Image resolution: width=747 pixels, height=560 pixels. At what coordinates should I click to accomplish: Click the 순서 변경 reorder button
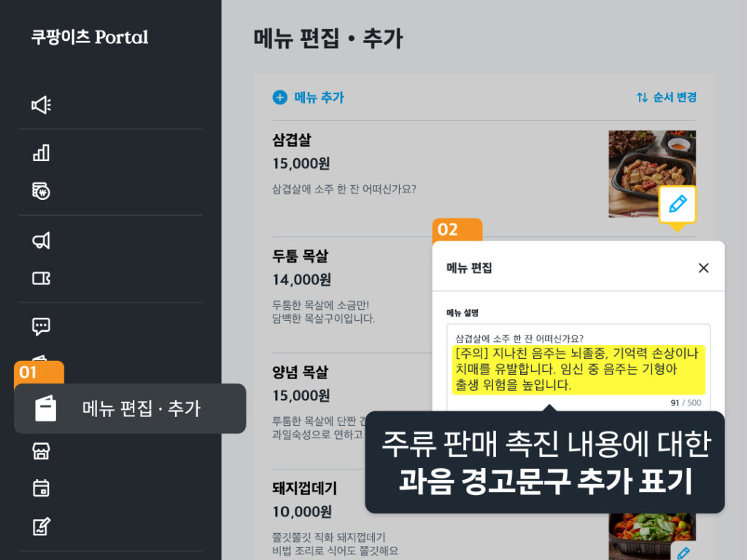pos(666,97)
